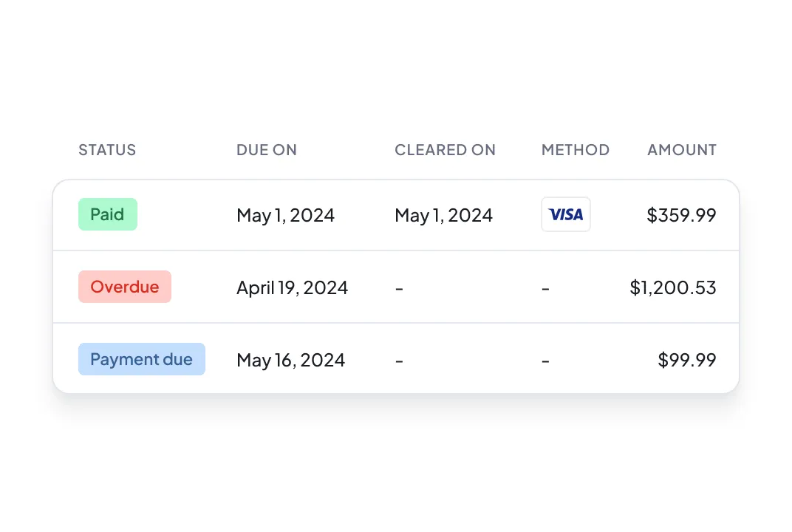Click the STATUS column header
The image size is (792, 532).
point(107,150)
